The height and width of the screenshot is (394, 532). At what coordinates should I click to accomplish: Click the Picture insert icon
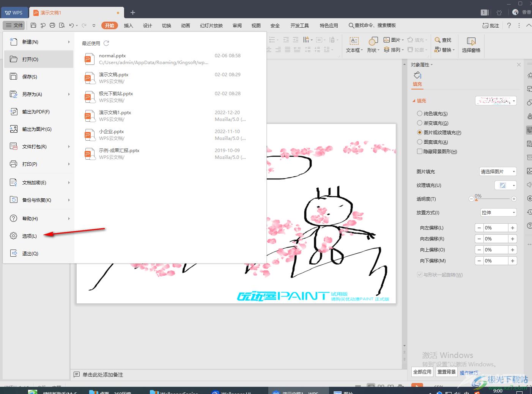pyautogui.click(x=387, y=40)
